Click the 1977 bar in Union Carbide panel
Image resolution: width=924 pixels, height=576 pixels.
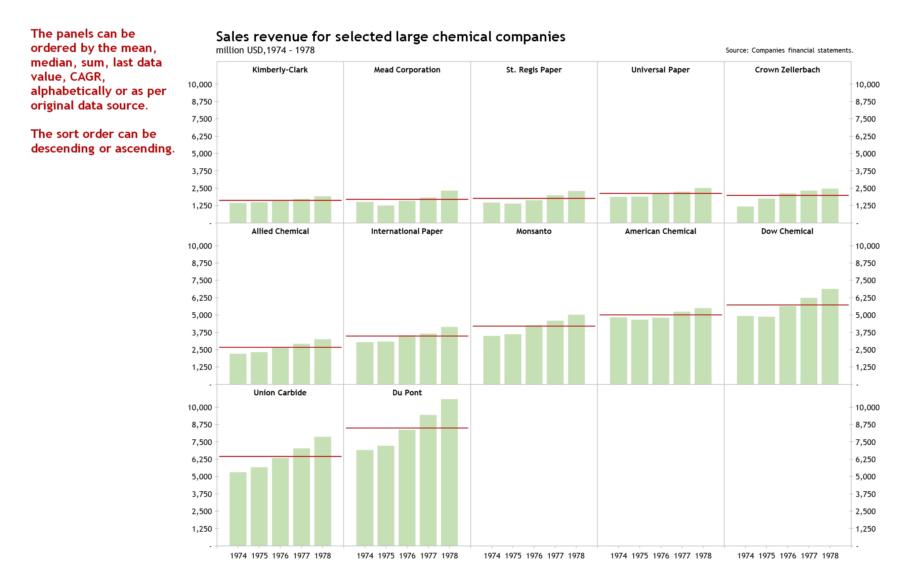point(302,497)
